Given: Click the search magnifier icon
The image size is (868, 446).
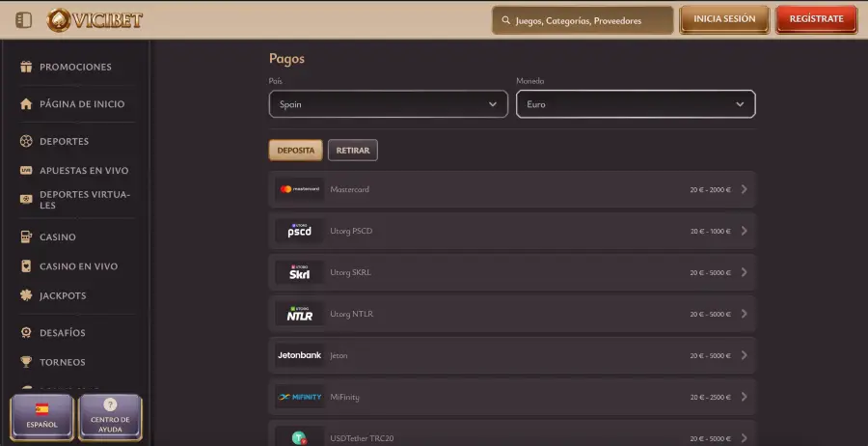Looking at the screenshot, I should pos(505,20).
